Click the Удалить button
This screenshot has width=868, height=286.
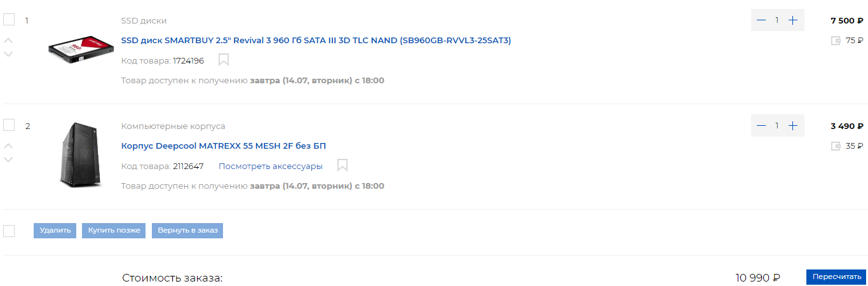point(55,231)
